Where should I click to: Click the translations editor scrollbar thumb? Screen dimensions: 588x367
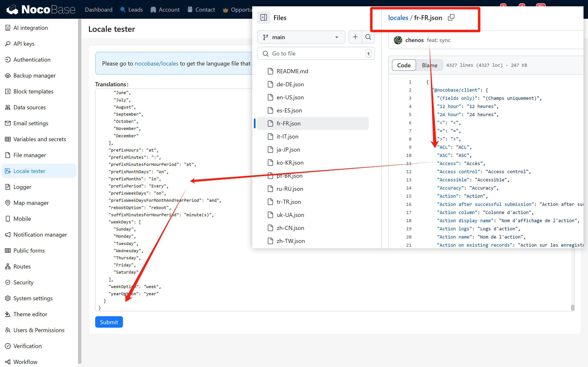click(572, 307)
